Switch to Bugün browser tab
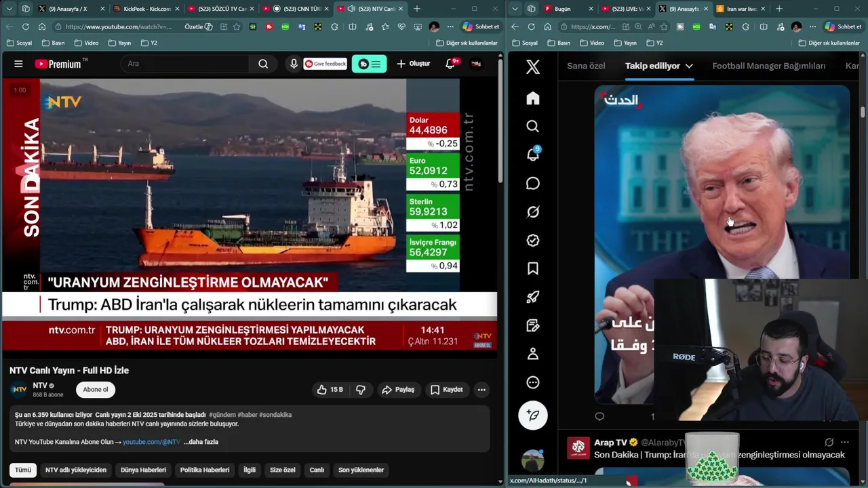The image size is (868, 488). point(568,9)
